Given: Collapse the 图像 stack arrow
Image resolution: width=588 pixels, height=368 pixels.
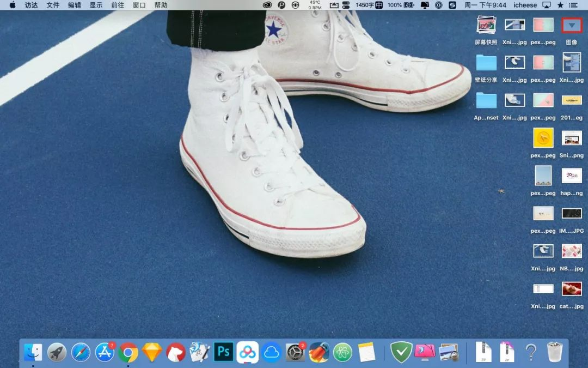Looking at the screenshot, I should tap(572, 25).
